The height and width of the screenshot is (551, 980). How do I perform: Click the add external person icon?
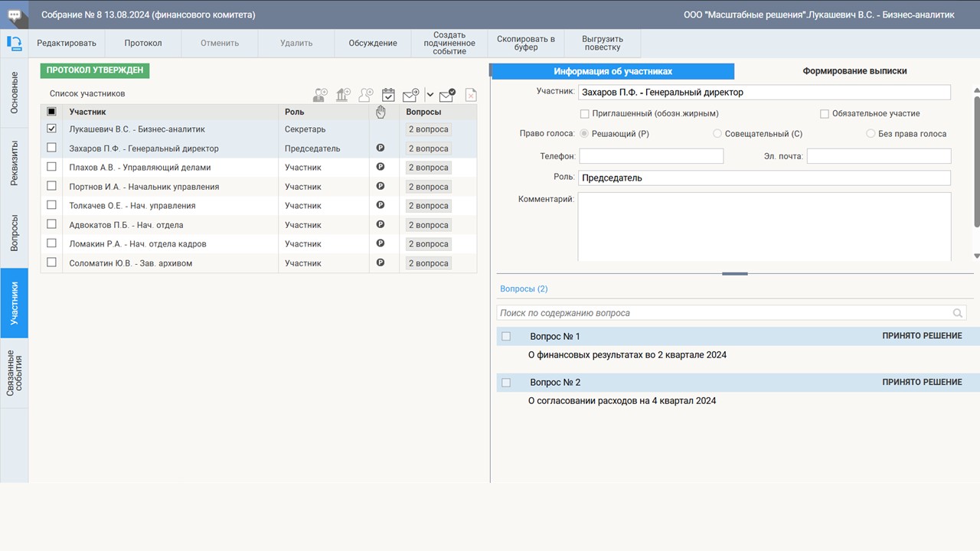[366, 95]
